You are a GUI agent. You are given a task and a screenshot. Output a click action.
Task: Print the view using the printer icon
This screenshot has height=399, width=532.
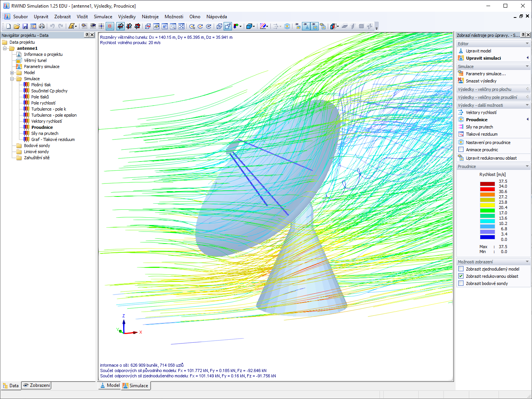pyautogui.click(x=42, y=26)
